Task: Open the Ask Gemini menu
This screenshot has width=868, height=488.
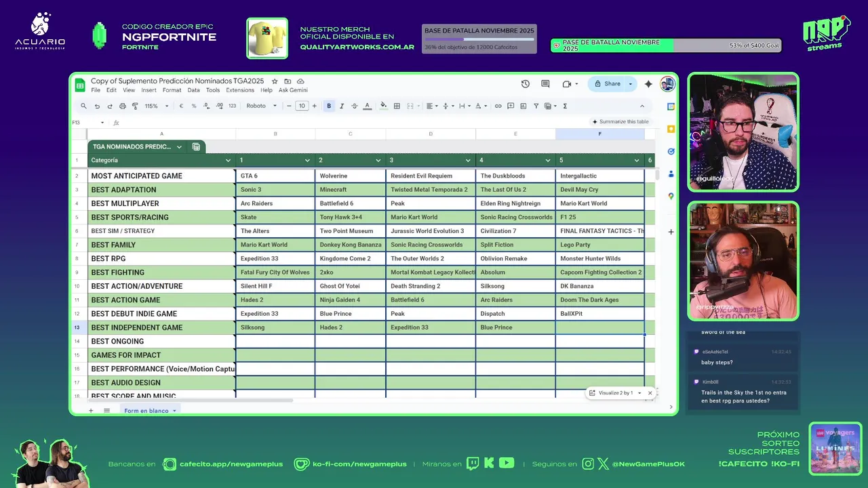Action: (293, 90)
